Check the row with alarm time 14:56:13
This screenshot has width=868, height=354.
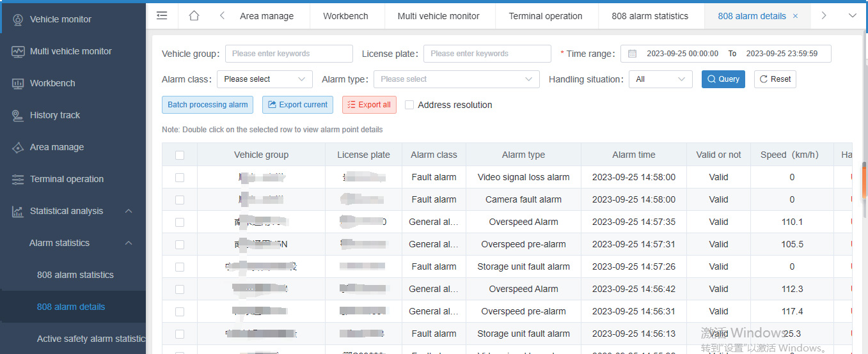click(180, 334)
